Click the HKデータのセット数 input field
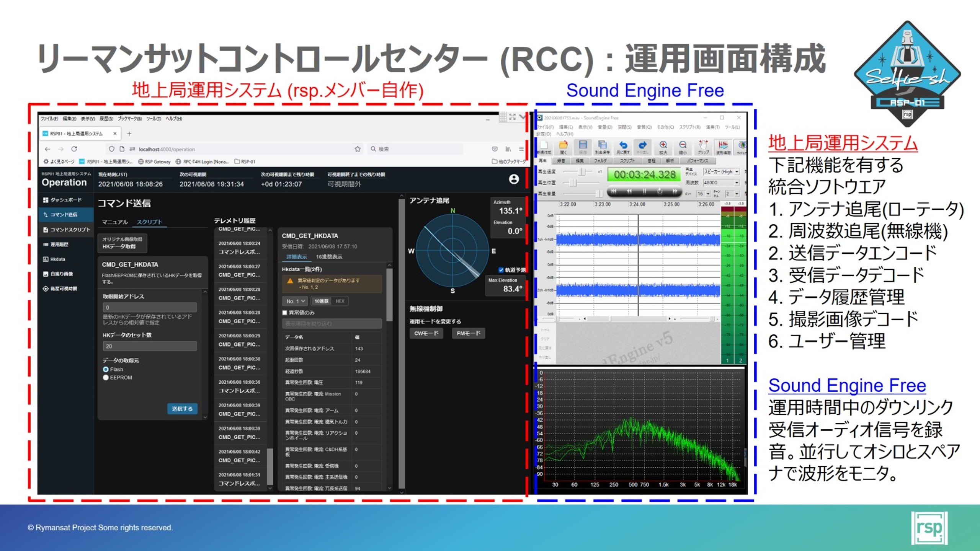The image size is (980, 551). [x=150, y=346]
